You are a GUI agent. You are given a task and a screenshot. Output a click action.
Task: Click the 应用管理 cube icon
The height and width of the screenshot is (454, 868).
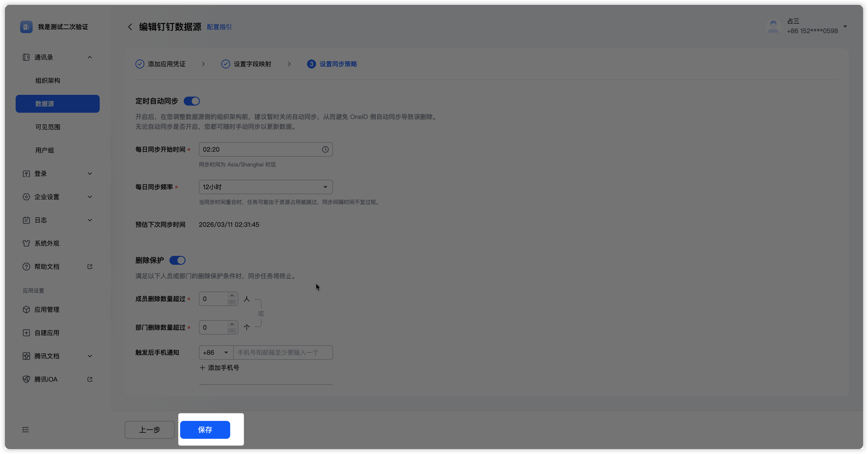[x=26, y=309]
